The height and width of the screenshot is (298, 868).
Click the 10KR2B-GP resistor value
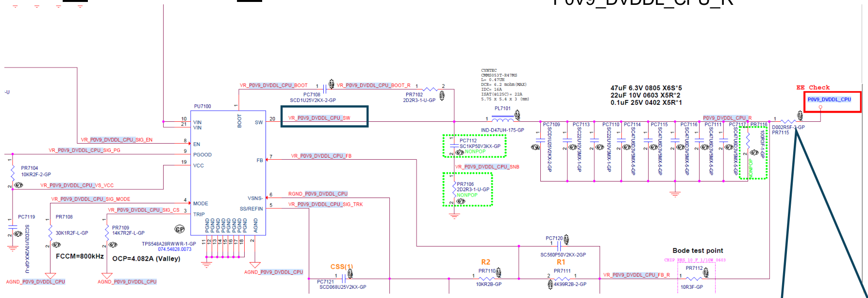(489, 284)
